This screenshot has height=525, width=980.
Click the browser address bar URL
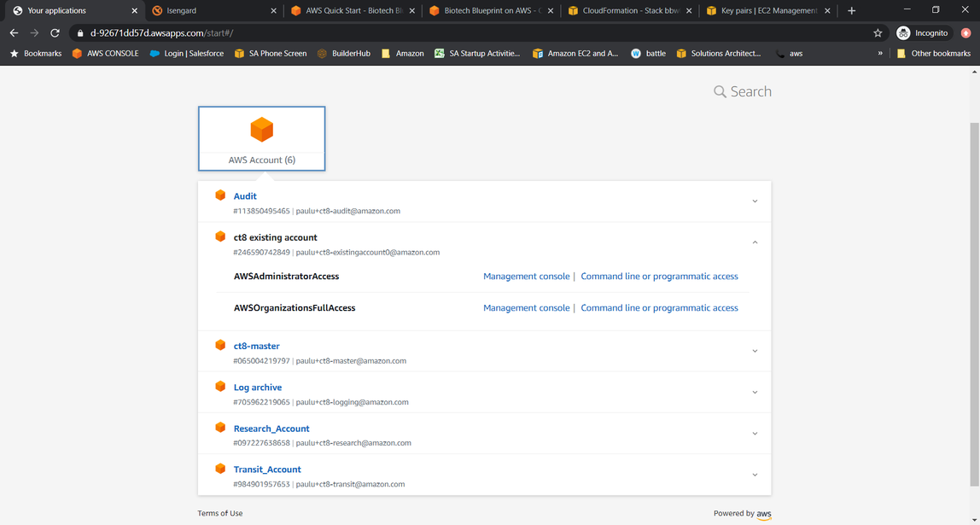point(161,33)
